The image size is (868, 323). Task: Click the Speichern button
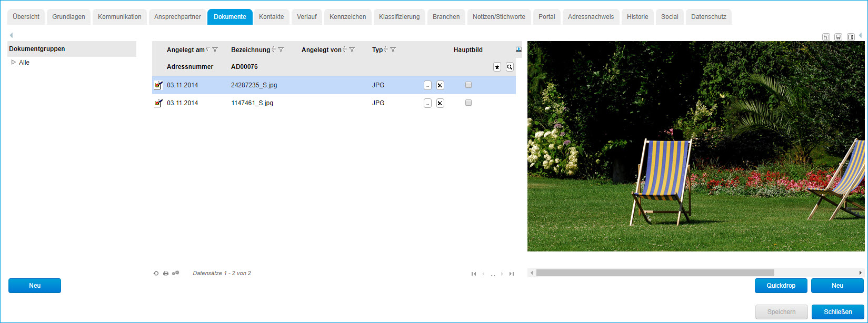coord(782,312)
